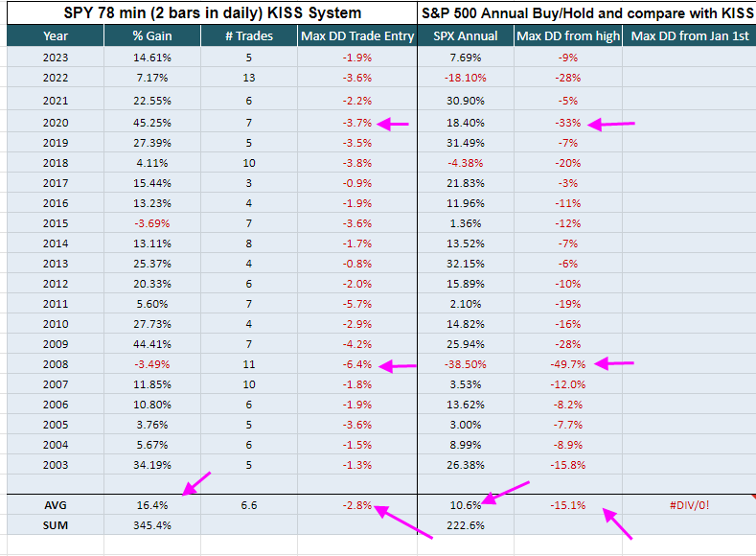Click the 'SPX Annual' column header

pos(466,35)
